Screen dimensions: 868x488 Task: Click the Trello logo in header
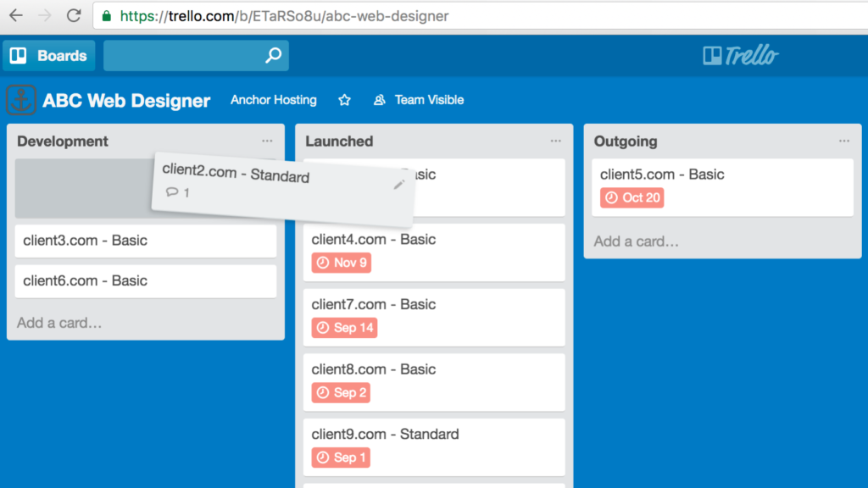coord(740,56)
